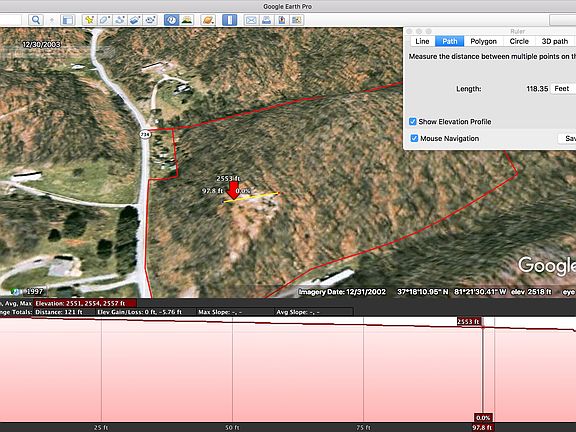This screenshot has width=576, height=432.
Task: Click the Distance: 121 ft readout
Action: pos(59,312)
